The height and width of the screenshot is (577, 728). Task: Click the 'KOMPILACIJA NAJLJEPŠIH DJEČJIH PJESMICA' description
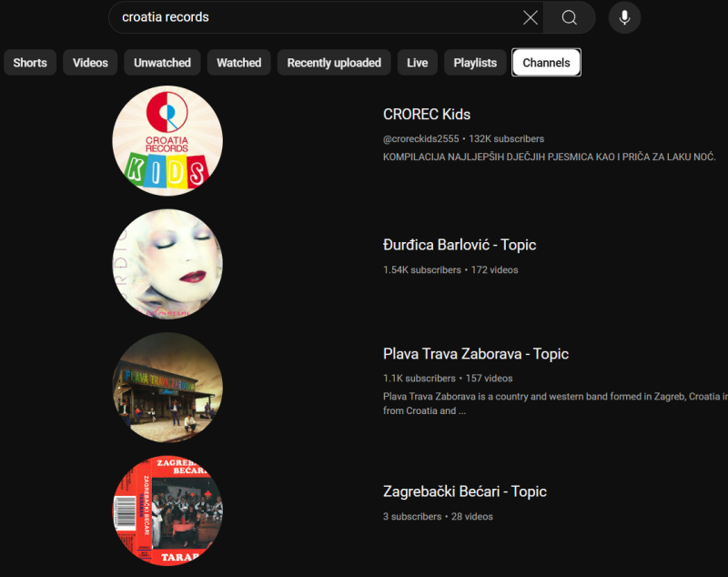pyautogui.click(x=550, y=157)
